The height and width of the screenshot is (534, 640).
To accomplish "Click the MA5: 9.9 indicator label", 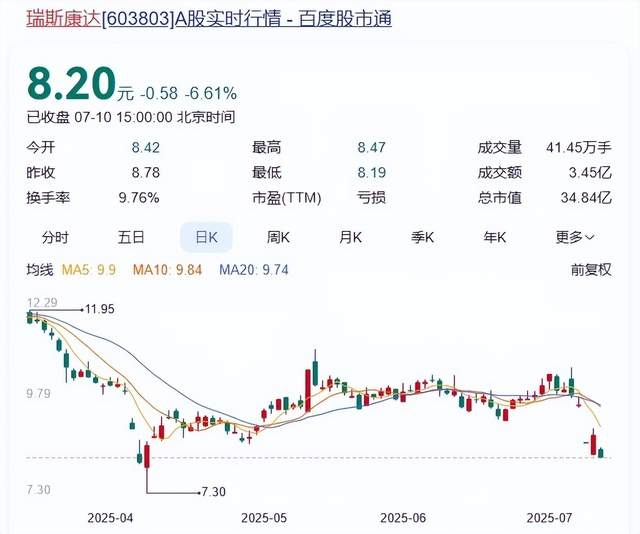I will coord(89,270).
